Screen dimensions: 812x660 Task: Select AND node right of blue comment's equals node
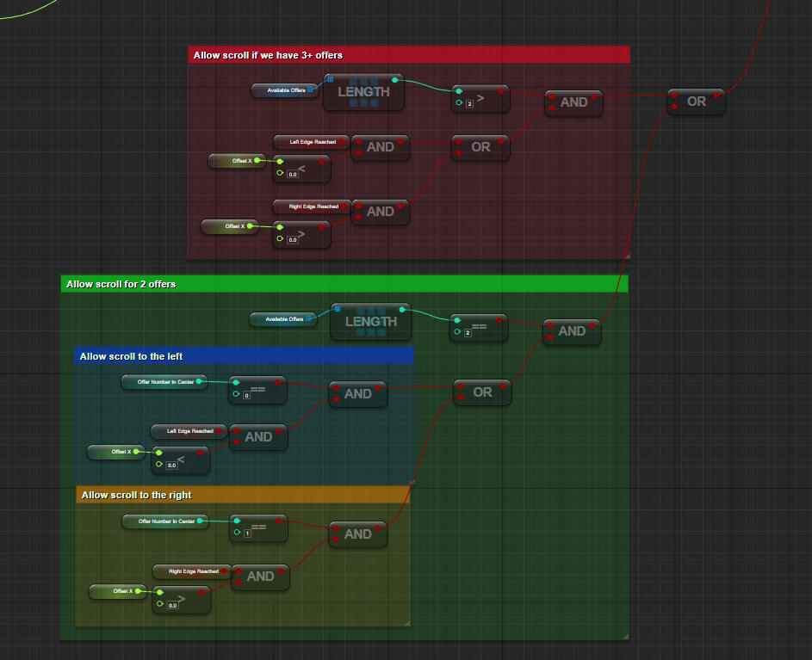coord(357,394)
